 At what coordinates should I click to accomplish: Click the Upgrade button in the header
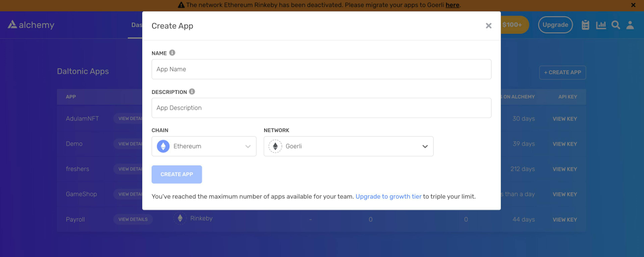click(555, 25)
